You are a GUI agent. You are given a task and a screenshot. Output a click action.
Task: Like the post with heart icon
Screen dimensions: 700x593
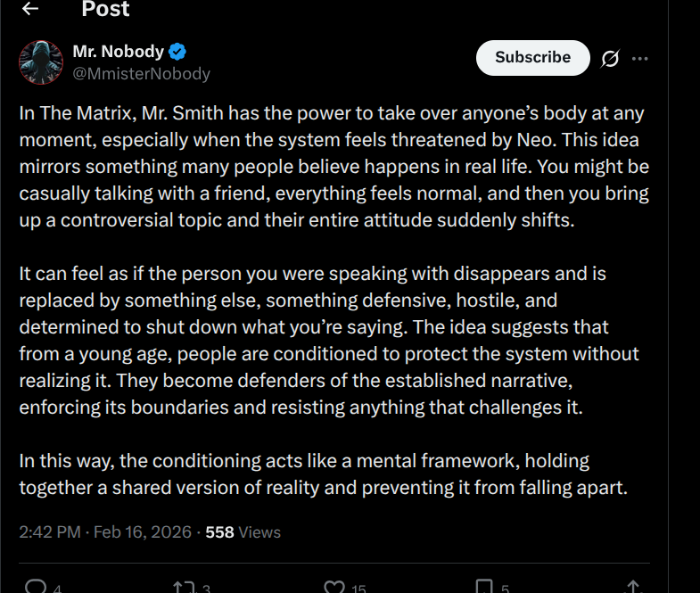(x=334, y=587)
